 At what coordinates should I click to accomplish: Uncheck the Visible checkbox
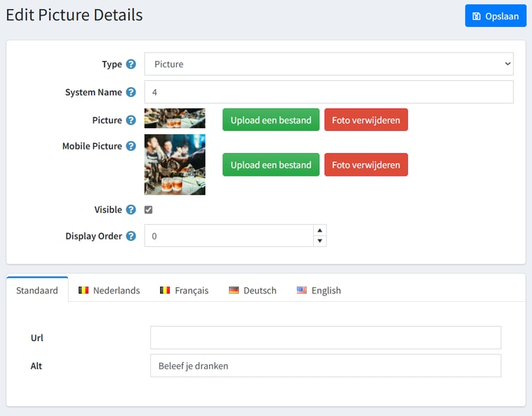tap(148, 210)
